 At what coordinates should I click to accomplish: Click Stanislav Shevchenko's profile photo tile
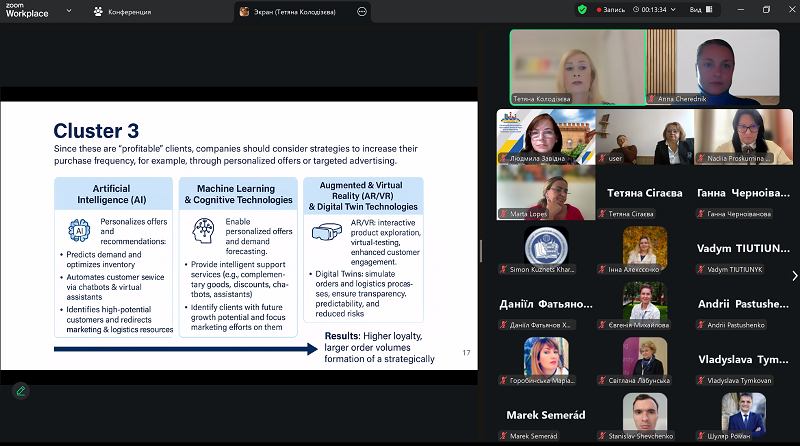(x=645, y=411)
